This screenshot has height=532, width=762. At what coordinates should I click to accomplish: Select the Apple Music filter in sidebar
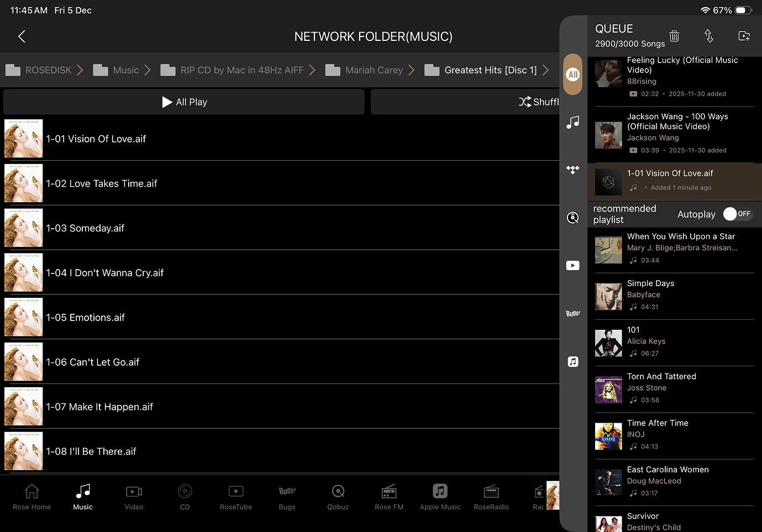(x=573, y=362)
